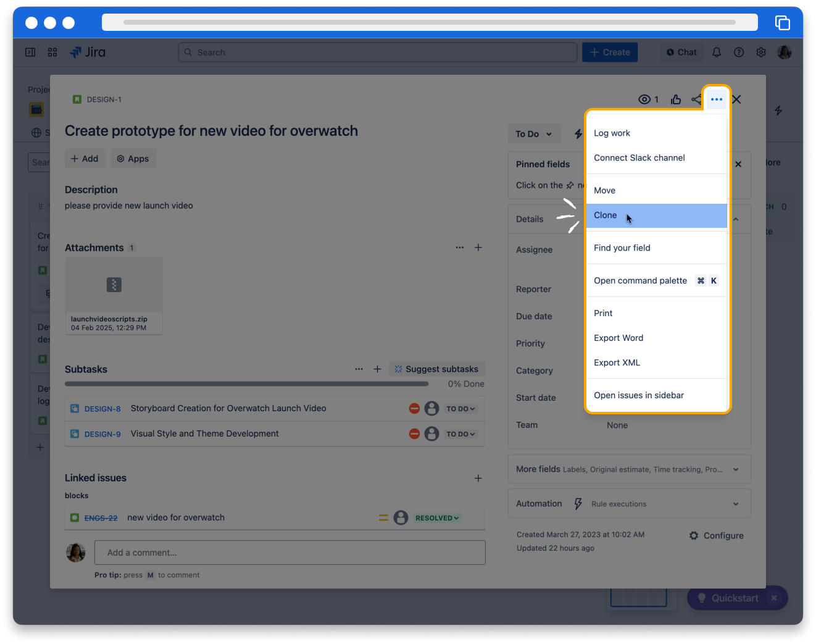Viewport: 816px width, 644px height.
Task: Open the DESIGN-9 TO DO status dropdown
Action: [461, 434]
